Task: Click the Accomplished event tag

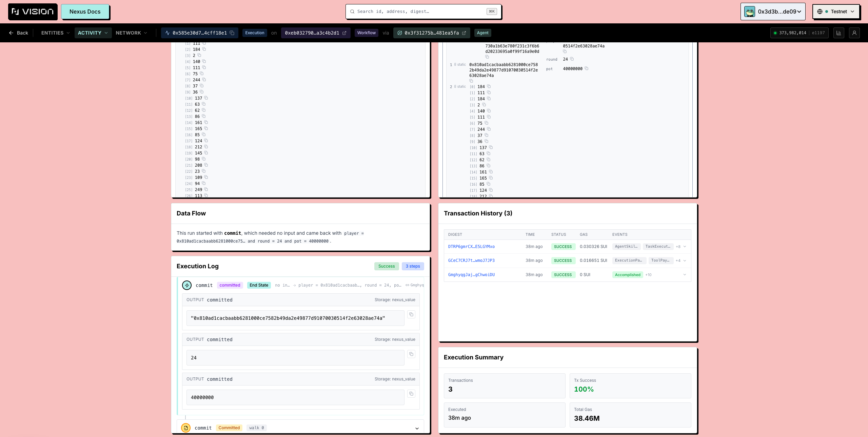Action: click(x=628, y=275)
